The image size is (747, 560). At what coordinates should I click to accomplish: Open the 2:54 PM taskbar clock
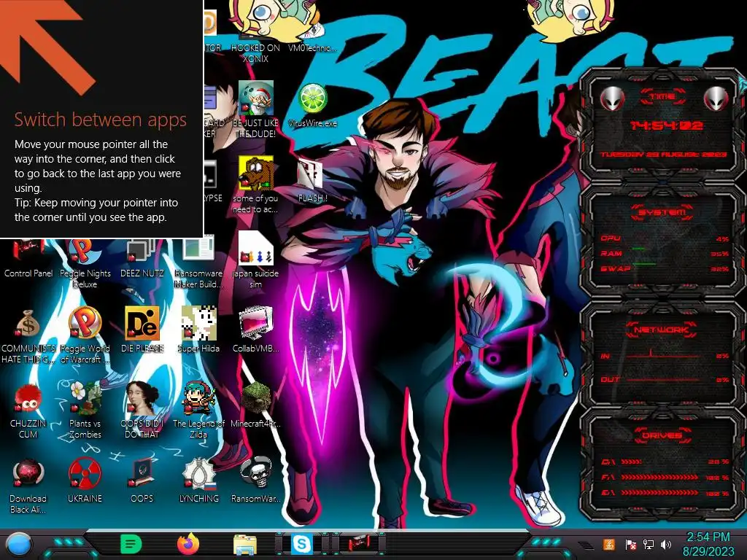[x=708, y=544]
